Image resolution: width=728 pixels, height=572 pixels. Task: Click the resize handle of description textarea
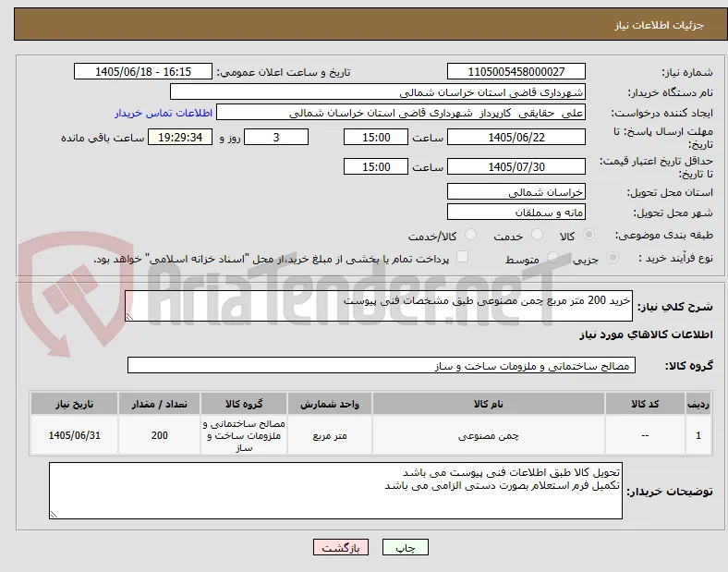[129, 317]
